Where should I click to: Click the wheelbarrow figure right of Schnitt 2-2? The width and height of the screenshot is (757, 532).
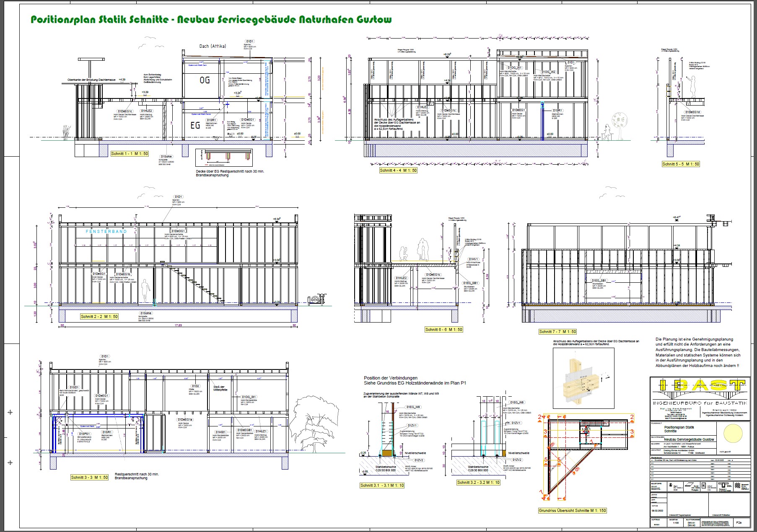316,300
